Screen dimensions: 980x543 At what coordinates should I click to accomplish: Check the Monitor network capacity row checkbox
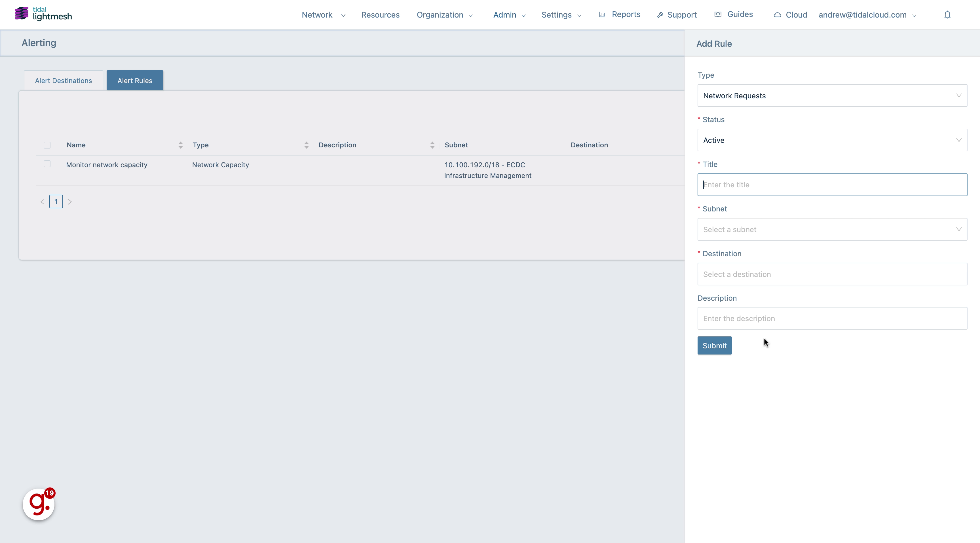47,164
